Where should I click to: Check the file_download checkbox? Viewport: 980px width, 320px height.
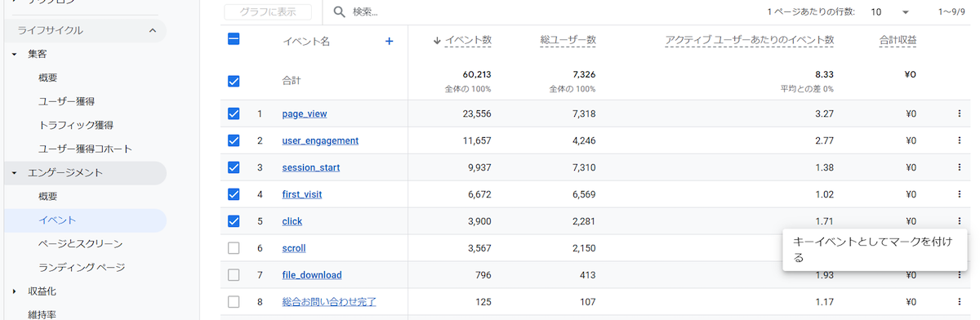click(x=234, y=275)
